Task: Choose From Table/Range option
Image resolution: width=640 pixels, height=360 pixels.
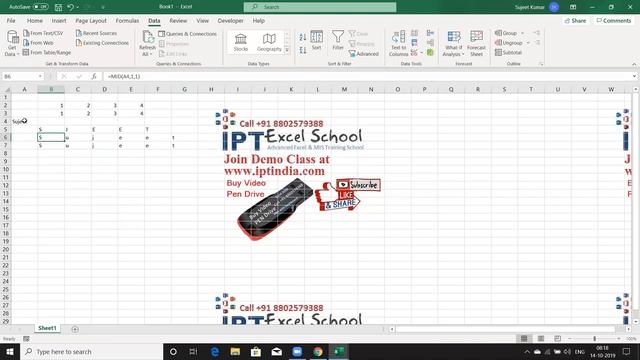Action: [x=47, y=53]
